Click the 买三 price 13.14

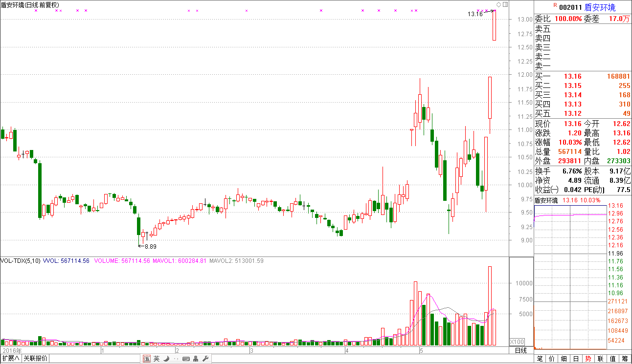click(x=573, y=95)
